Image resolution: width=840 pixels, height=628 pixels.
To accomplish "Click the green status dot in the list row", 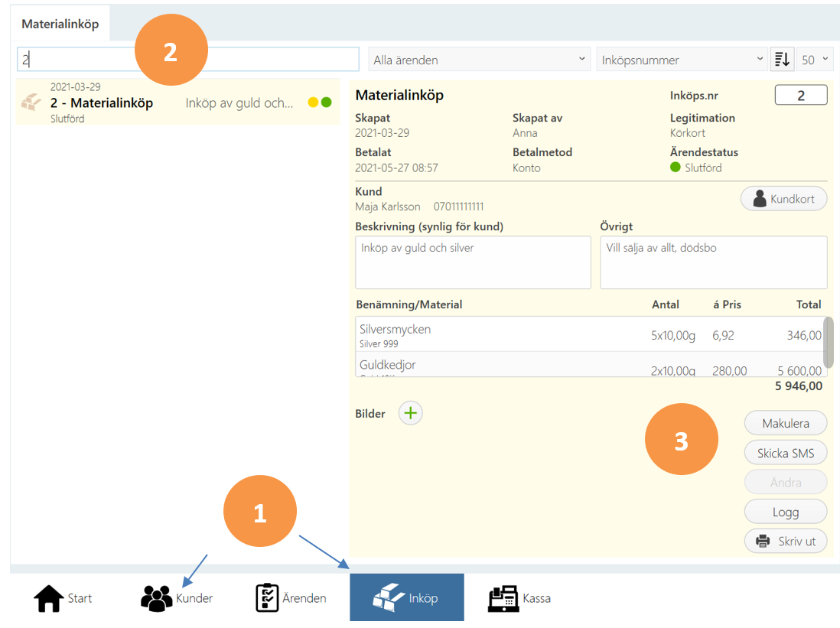I will coord(326,102).
